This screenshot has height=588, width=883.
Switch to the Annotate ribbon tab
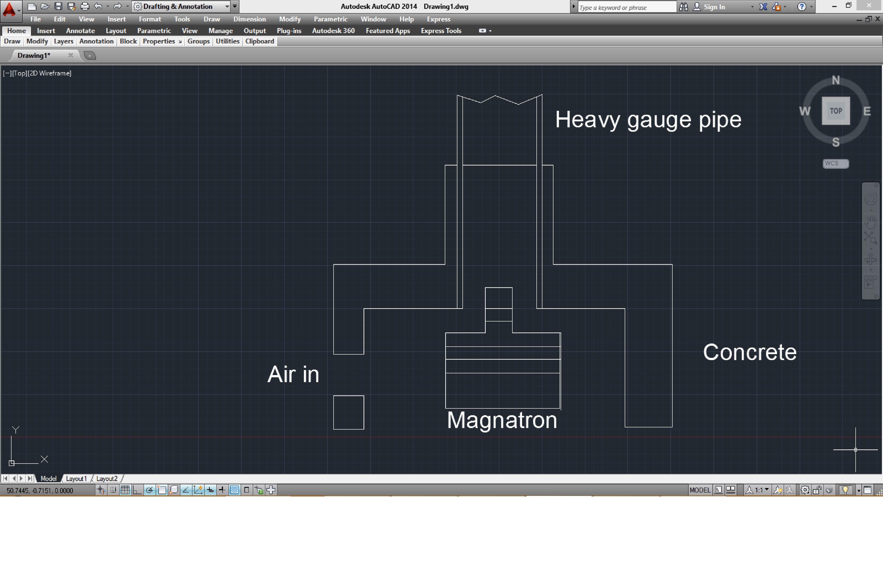pos(80,31)
